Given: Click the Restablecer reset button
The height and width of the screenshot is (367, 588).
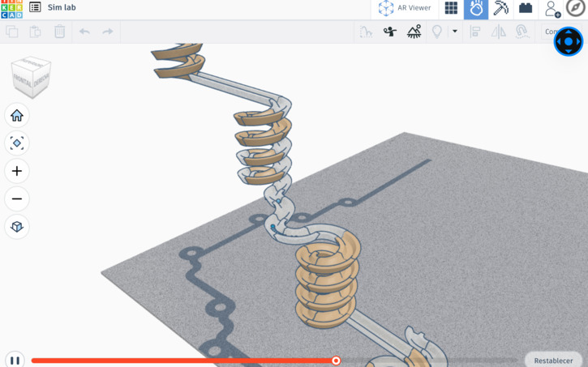Looking at the screenshot, I should [553, 361].
